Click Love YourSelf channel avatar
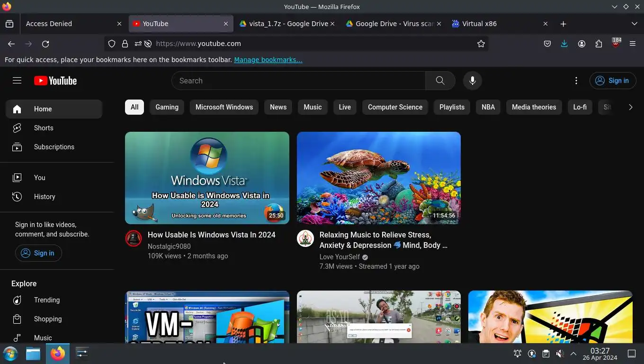Viewport: 644px width, 364px height. click(305, 238)
